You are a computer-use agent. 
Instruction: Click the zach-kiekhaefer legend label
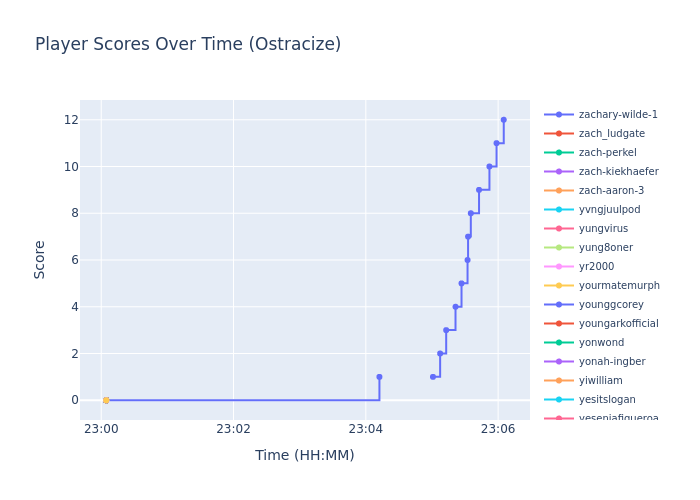(x=618, y=172)
